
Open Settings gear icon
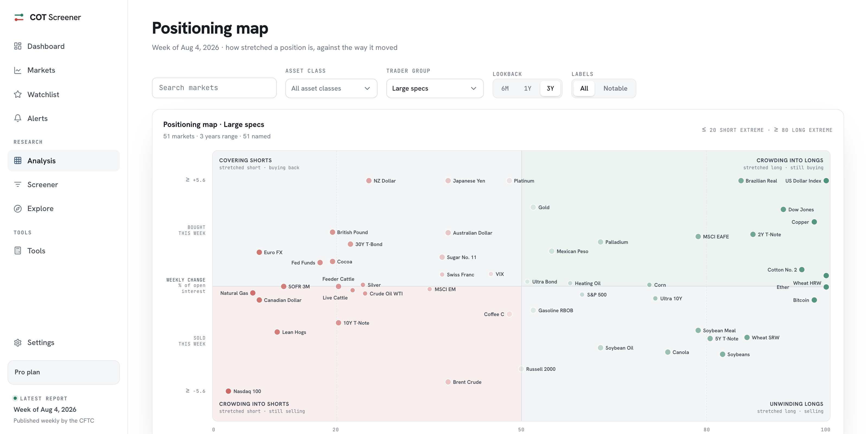point(18,343)
